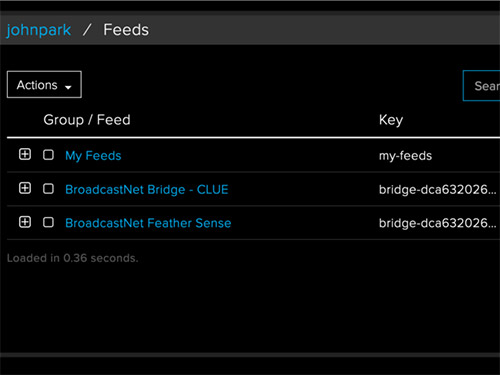Select the BroadcastNet Bridge - CLUE checkbox
Screen dimensions: 500x375
[x=48, y=188]
